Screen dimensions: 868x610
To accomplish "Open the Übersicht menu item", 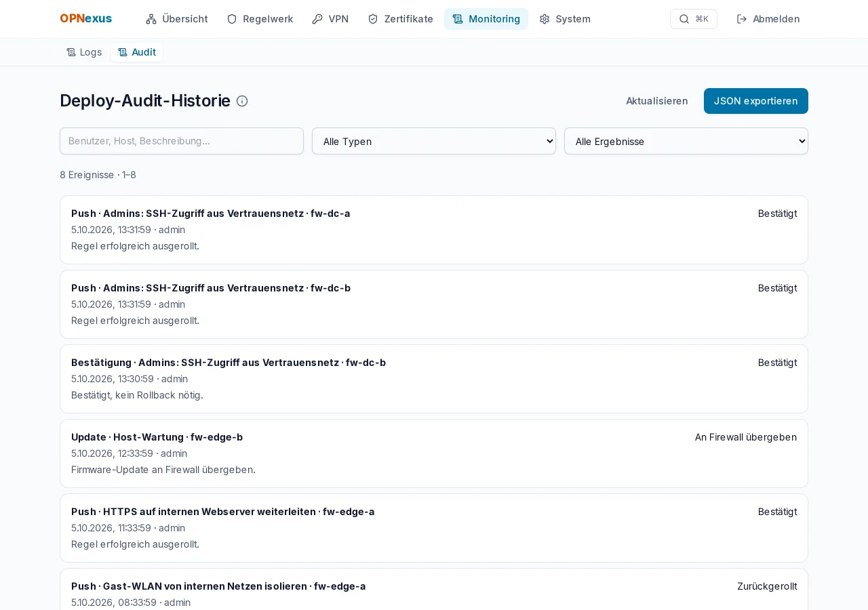I will (177, 19).
